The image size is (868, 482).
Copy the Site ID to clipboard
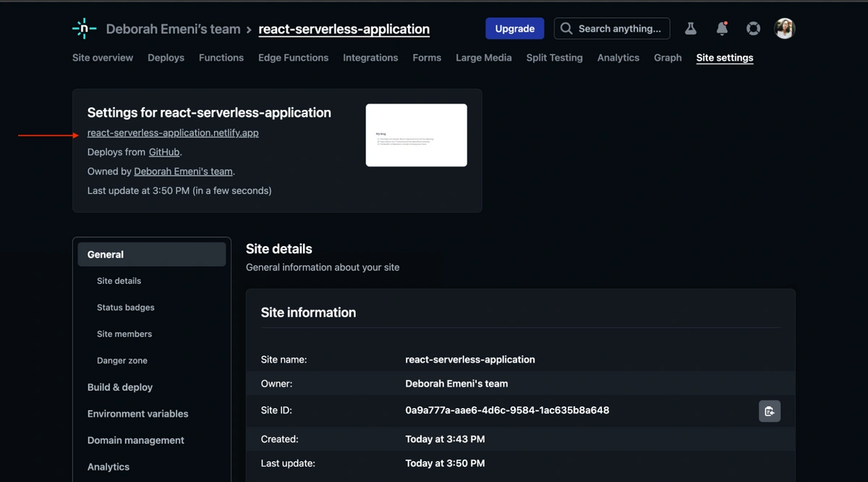click(x=770, y=411)
